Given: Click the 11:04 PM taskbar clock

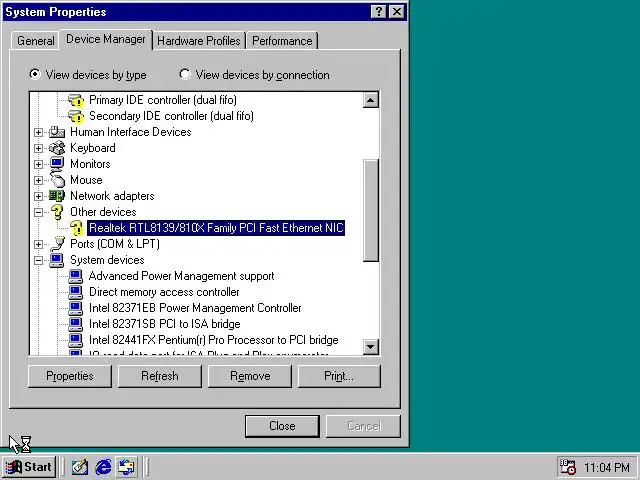Looking at the screenshot, I should (x=607, y=467).
